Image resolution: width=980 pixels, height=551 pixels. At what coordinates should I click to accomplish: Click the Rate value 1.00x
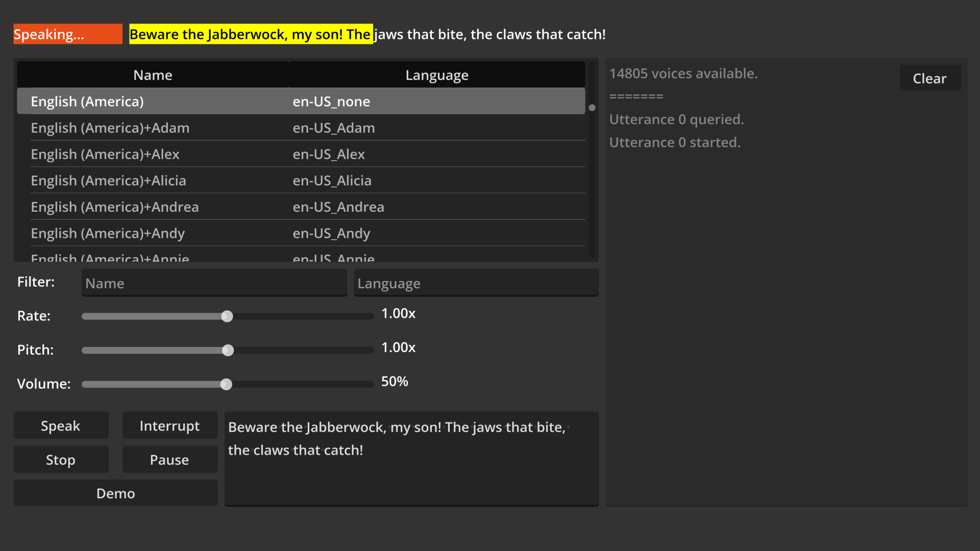coord(399,313)
